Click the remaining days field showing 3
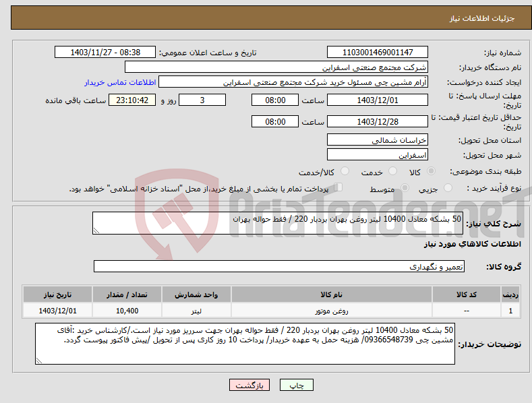This screenshot has width=532, height=403. pos(202,100)
